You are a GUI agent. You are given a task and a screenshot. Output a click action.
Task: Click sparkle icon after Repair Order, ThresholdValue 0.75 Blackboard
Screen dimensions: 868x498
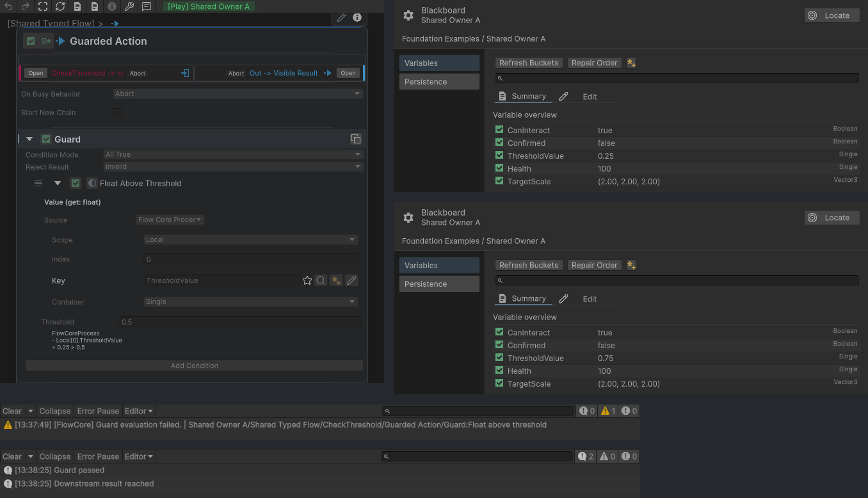(x=631, y=265)
